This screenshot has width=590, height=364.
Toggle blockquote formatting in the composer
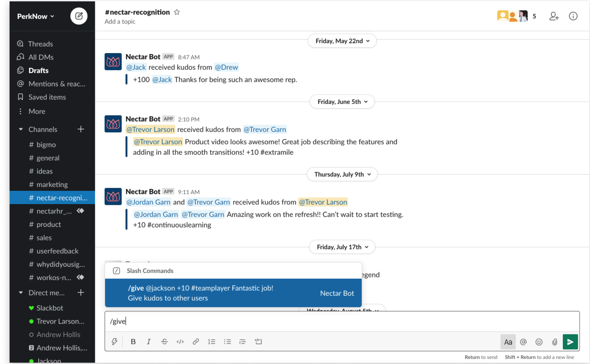pyautogui.click(x=243, y=342)
